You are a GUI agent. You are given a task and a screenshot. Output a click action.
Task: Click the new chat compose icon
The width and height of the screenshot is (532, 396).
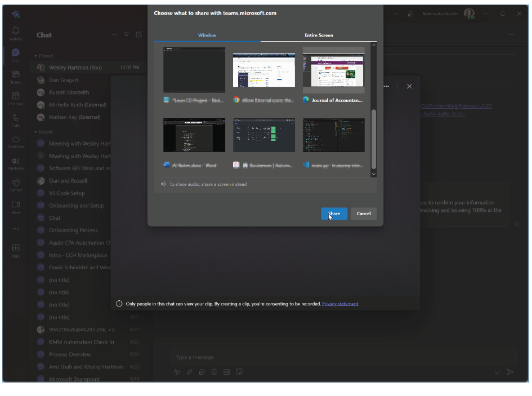[x=139, y=35]
